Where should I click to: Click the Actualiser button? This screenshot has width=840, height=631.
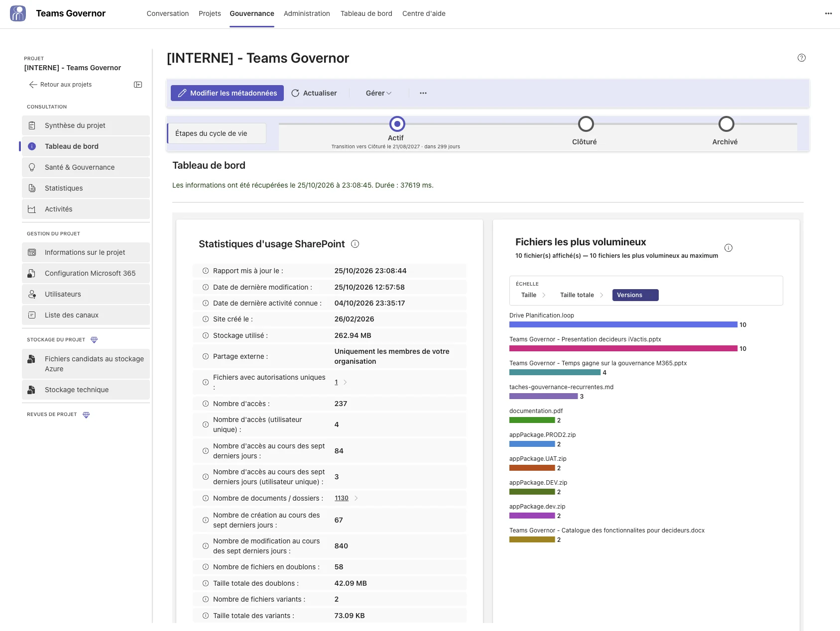coord(314,93)
